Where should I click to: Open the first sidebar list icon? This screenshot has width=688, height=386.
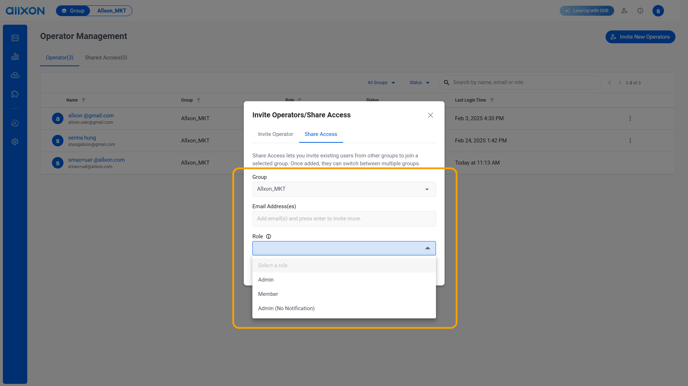pos(15,38)
